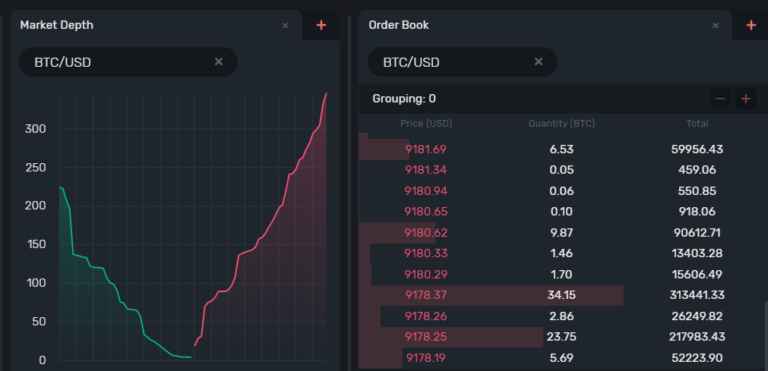Close the Market Depth tab
The image size is (768, 371).
(285, 25)
